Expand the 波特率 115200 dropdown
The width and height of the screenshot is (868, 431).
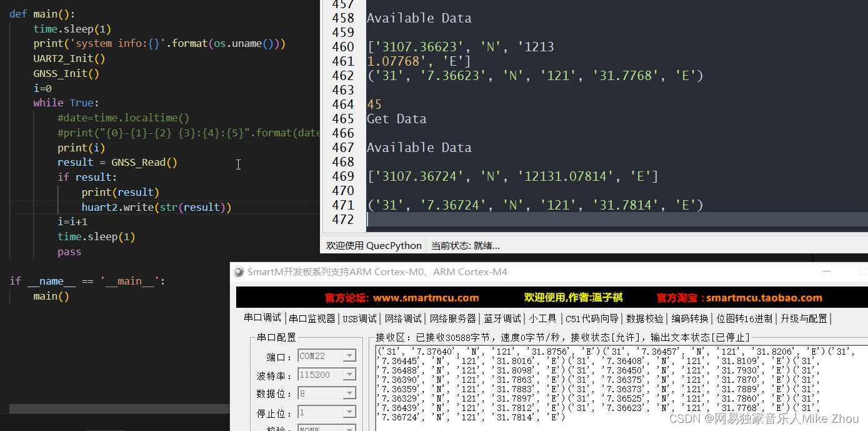click(x=351, y=374)
